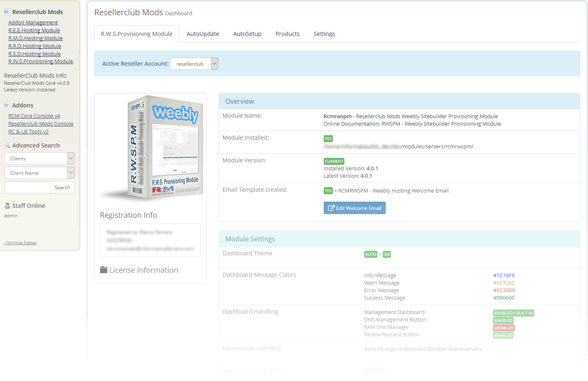Open the R.W.S.Provisioning Module tab
This screenshot has height=381, width=588.
tap(137, 34)
